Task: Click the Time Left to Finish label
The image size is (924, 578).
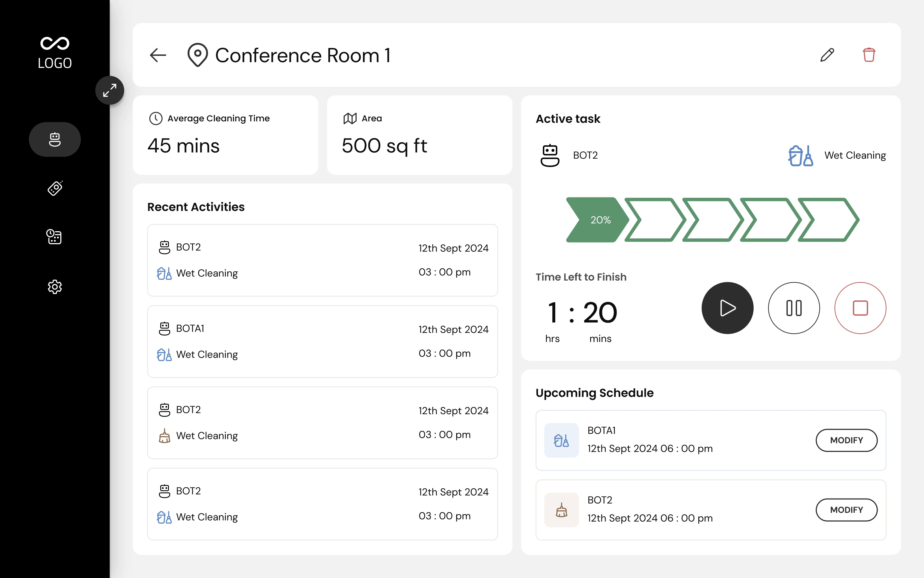Action: point(581,277)
